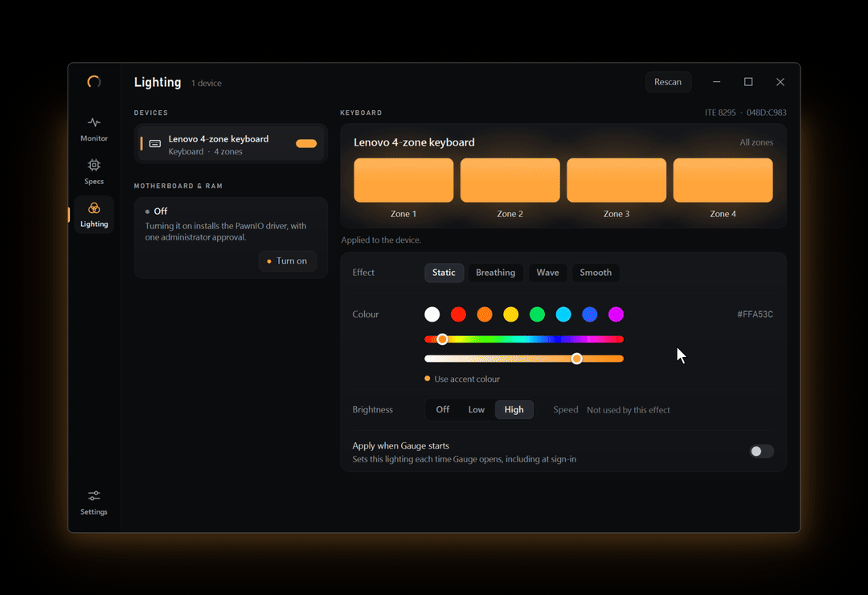
Task: Set brightness to Low
Action: [476, 409]
